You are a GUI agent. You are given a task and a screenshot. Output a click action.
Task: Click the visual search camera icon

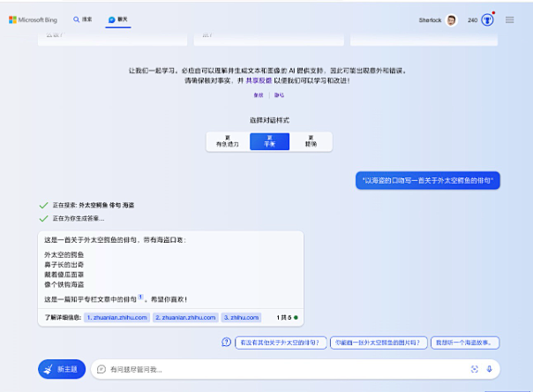point(475,369)
